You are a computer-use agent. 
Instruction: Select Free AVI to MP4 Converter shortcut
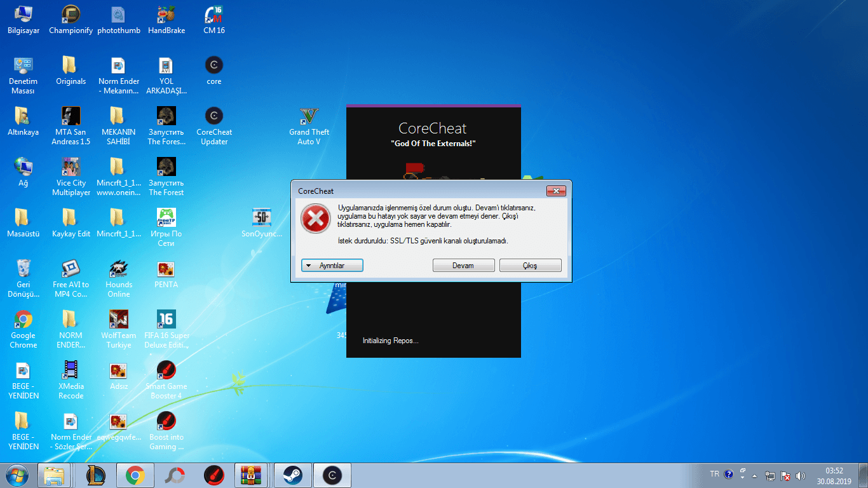[71, 279]
